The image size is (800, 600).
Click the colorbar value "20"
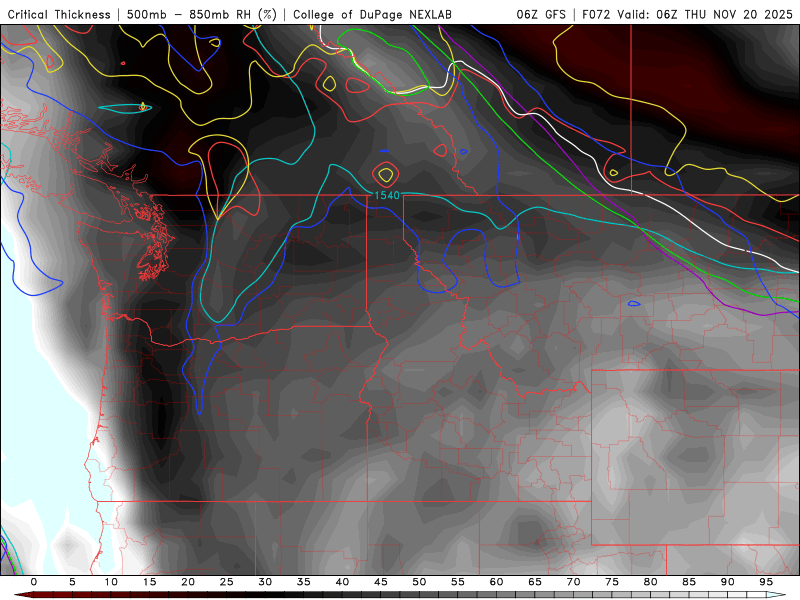pyautogui.click(x=188, y=582)
